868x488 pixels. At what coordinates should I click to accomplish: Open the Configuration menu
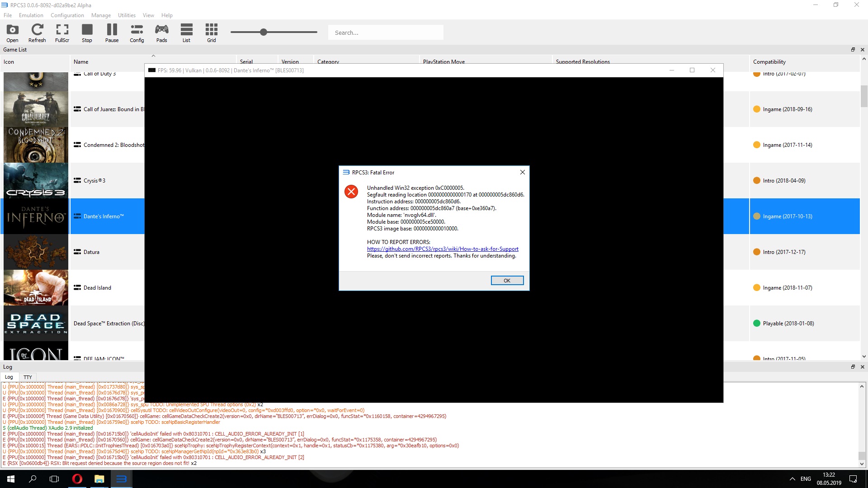coord(67,15)
